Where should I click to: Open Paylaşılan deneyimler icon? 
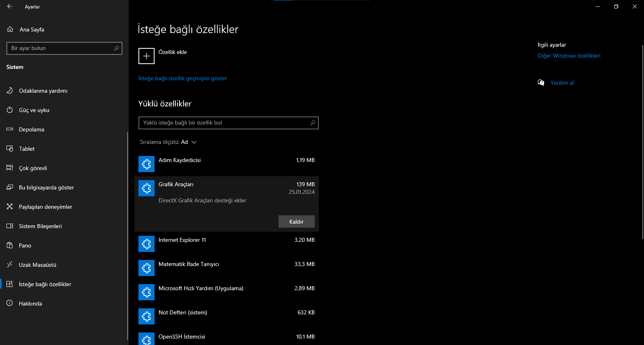point(10,206)
